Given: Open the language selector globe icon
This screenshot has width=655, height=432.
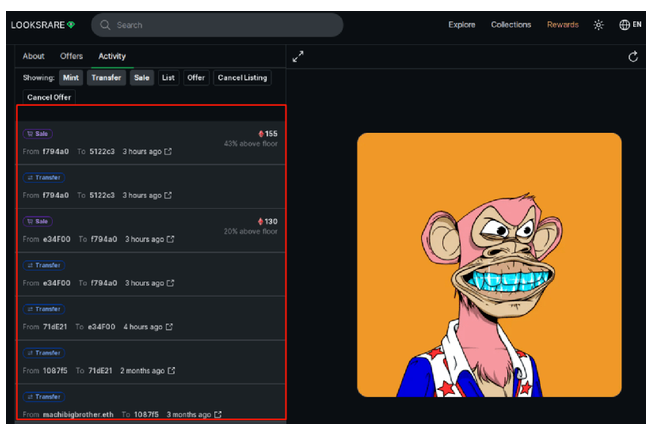Looking at the screenshot, I should (625, 25).
